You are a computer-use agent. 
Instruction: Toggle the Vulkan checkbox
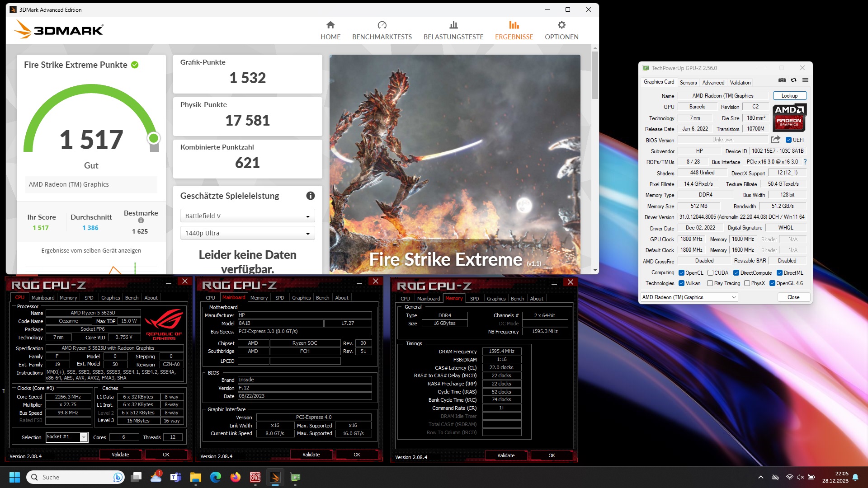pos(681,283)
